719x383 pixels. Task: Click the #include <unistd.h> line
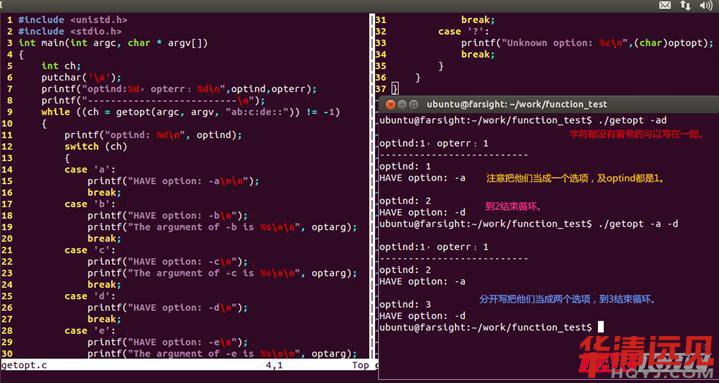(x=72, y=20)
